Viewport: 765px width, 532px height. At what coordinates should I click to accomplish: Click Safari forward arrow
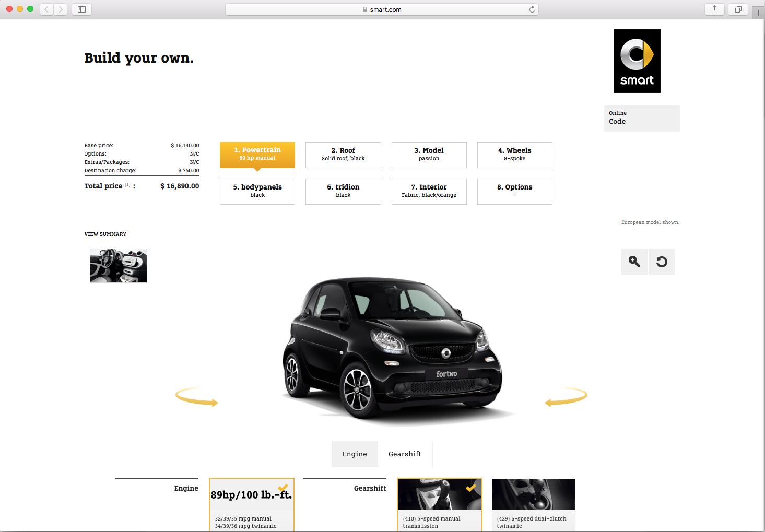61,9
